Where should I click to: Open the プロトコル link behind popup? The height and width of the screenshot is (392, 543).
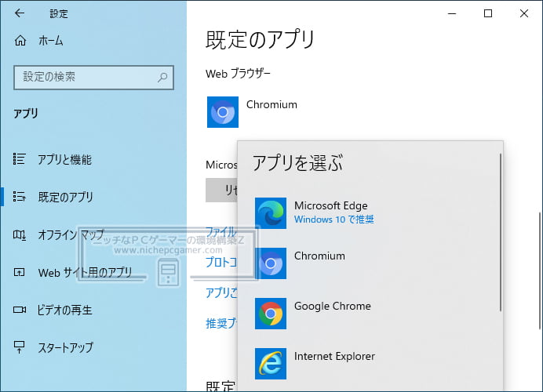[x=221, y=262]
